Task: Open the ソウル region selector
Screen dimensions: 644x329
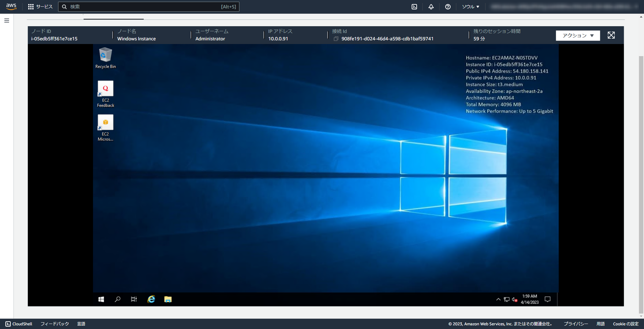Action: tap(470, 7)
